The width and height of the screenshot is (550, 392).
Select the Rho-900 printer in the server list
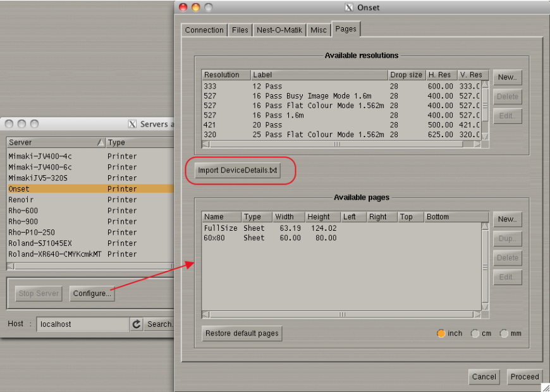(23, 221)
